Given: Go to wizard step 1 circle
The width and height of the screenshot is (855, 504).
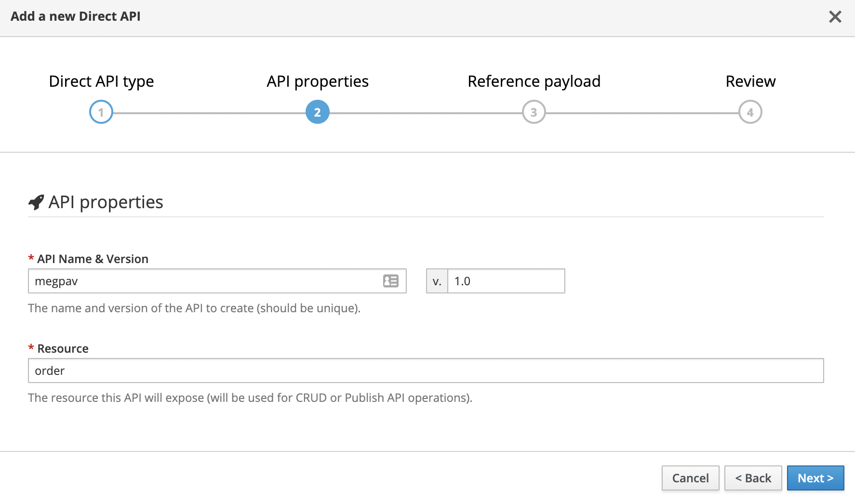Looking at the screenshot, I should pyautogui.click(x=101, y=112).
